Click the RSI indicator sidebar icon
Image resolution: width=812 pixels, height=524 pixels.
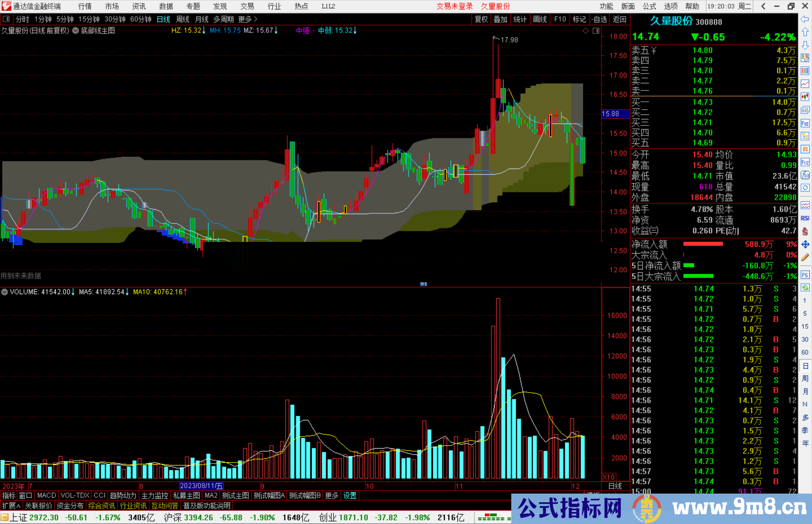(x=805, y=218)
